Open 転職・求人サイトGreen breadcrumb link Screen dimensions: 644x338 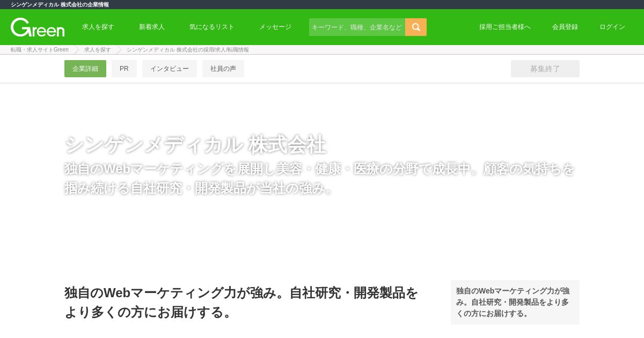(x=40, y=50)
